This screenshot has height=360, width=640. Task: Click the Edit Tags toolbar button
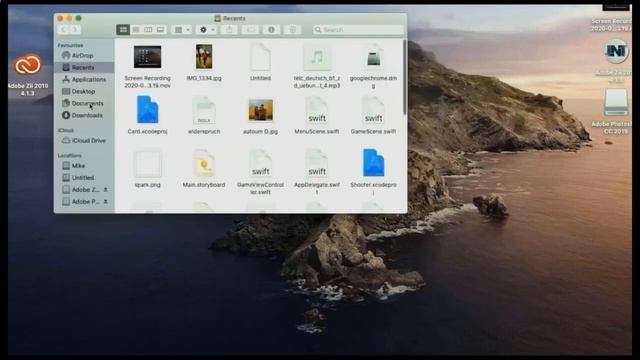pos(250,30)
